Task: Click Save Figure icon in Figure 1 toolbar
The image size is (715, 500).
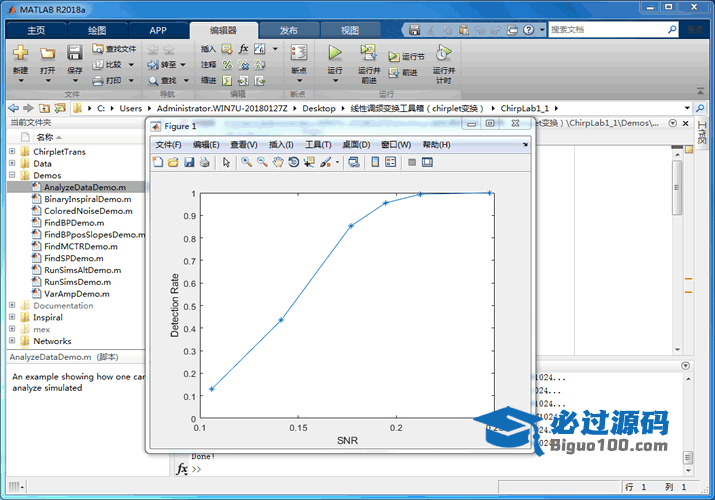Action: point(189,162)
